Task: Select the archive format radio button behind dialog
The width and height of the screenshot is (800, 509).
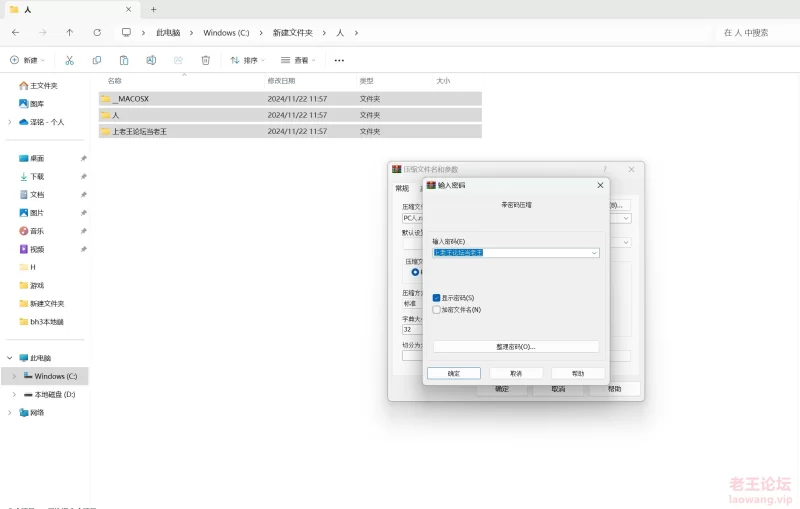Action: pos(415,272)
